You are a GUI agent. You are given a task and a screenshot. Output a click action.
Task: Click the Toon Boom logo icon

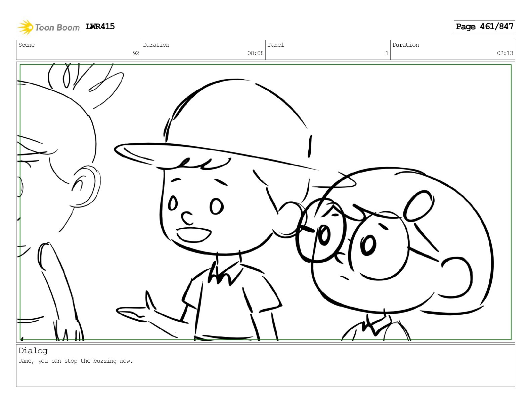click(x=26, y=27)
